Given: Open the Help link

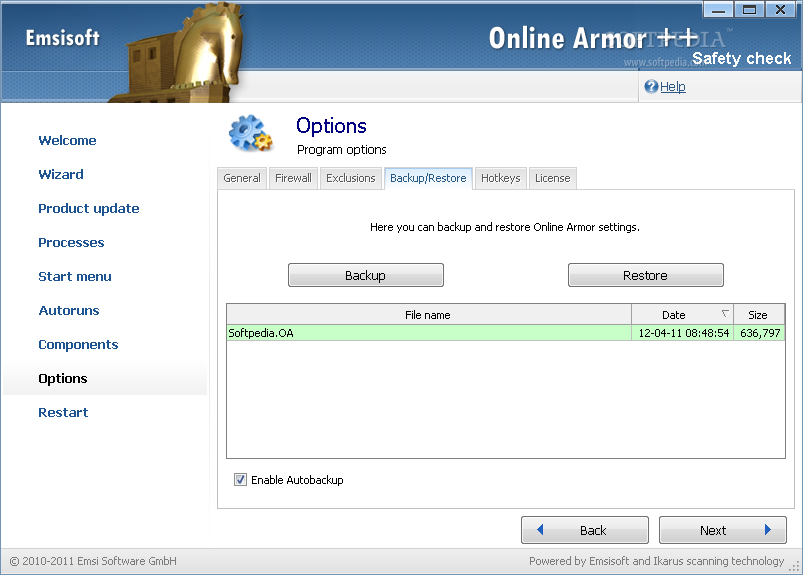Looking at the screenshot, I should [672, 87].
